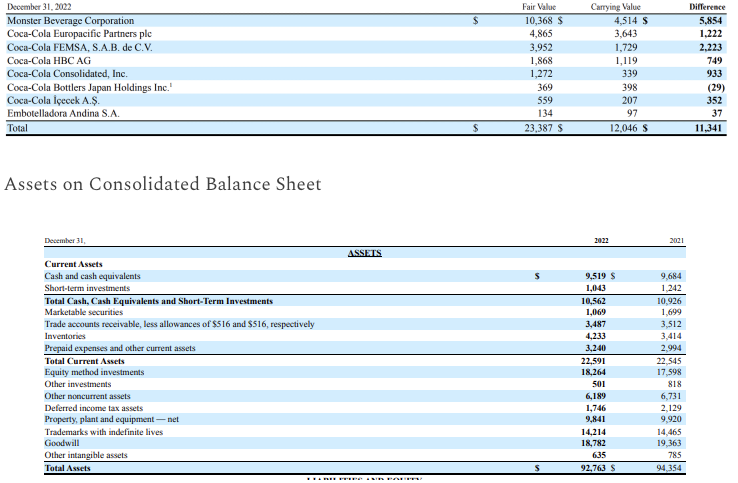
Task: Click the Trade accounts receivable row label
Action: pos(179,324)
